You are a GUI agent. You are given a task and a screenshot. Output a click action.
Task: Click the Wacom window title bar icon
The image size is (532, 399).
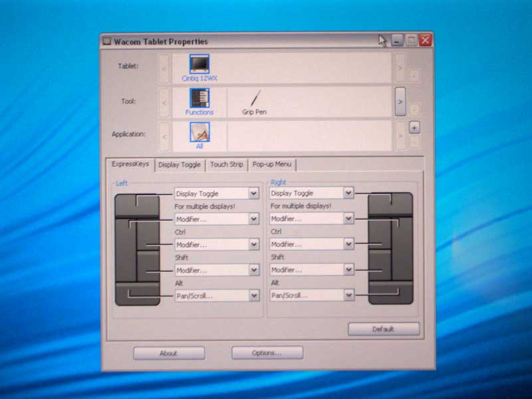pos(107,41)
